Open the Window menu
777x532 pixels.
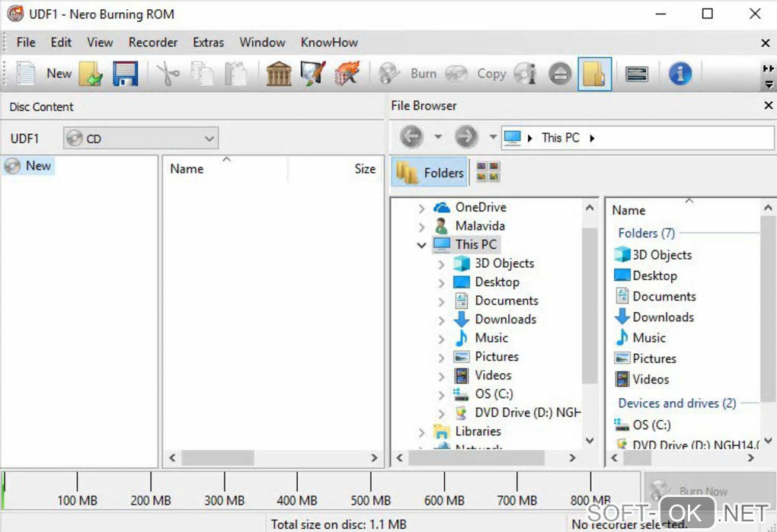tap(262, 43)
